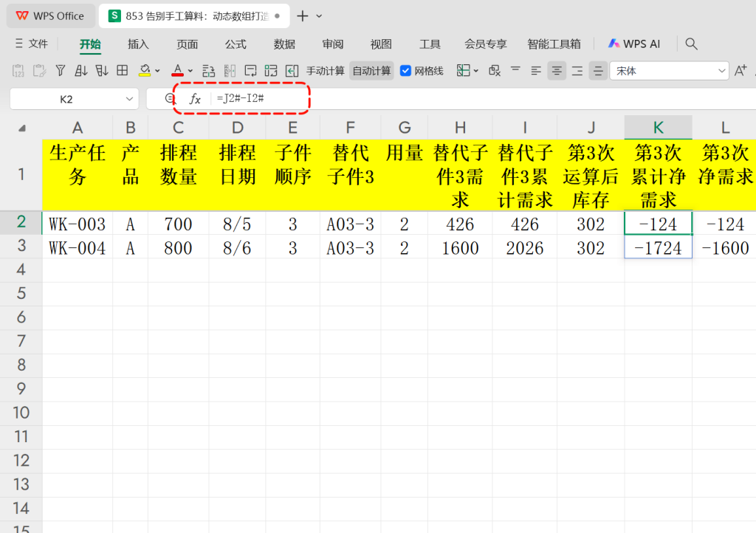Open the fill color dropdown arrow
The image size is (756, 533).
pyautogui.click(x=158, y=71)
